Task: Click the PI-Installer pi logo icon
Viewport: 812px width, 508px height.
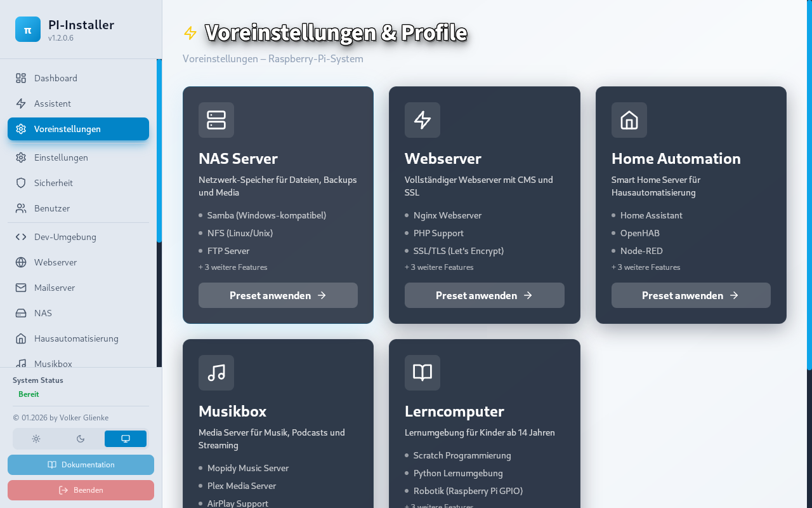Action: (x=28, y=29)
